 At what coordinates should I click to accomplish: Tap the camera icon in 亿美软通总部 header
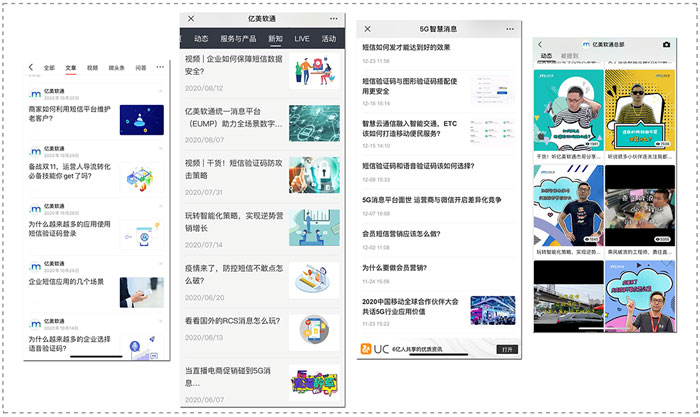[x=666, y=44]
